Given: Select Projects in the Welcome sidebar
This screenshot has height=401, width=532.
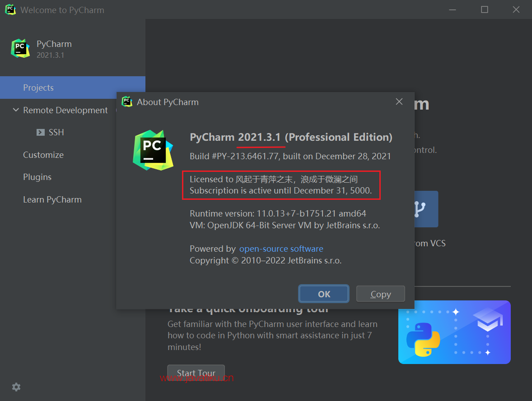Looking at the screenshot, I should [73, 88].
